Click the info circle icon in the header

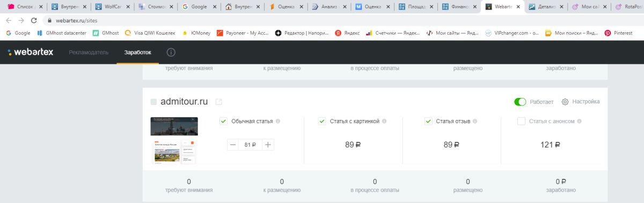171,52
